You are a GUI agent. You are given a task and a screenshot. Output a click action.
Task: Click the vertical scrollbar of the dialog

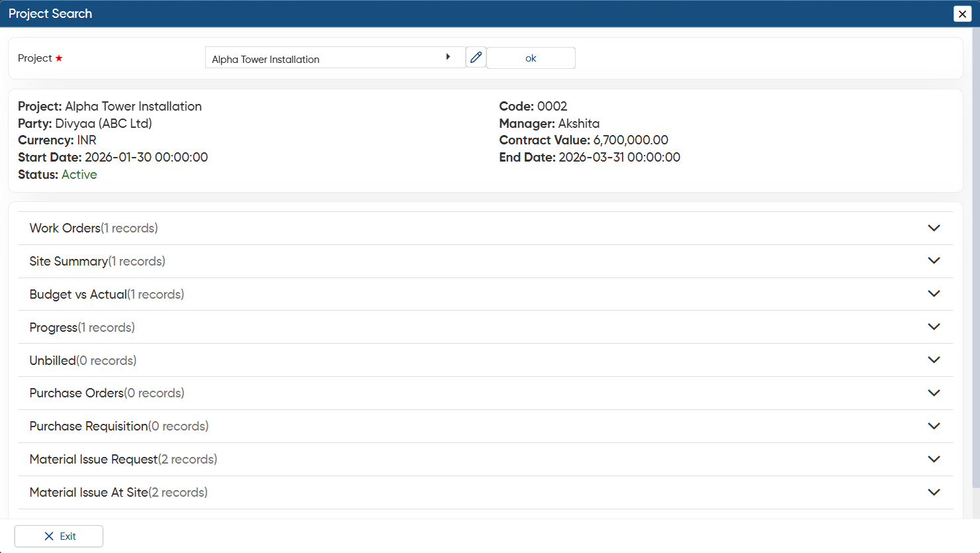click(x=975, y=258)
